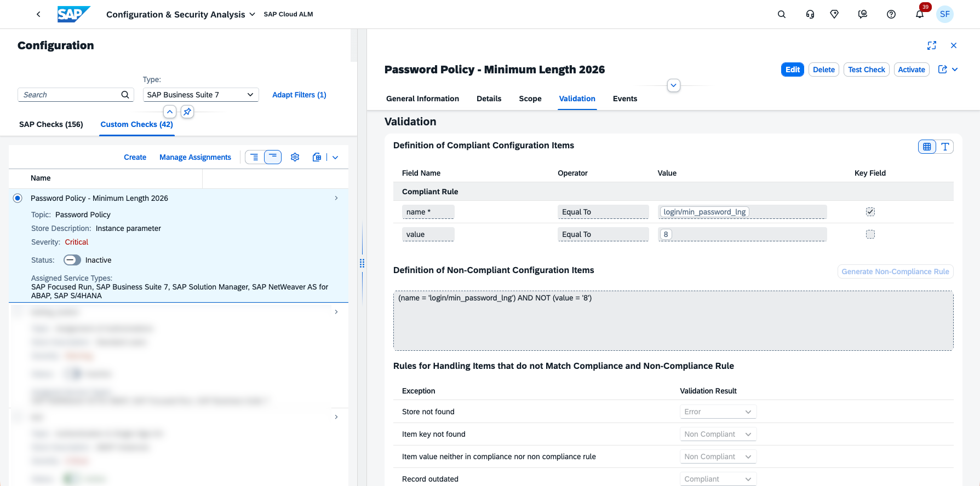The height and width of the screenshot is (486, 980).
Task: Open the help question mark icon
Action: tap(891, 14)
